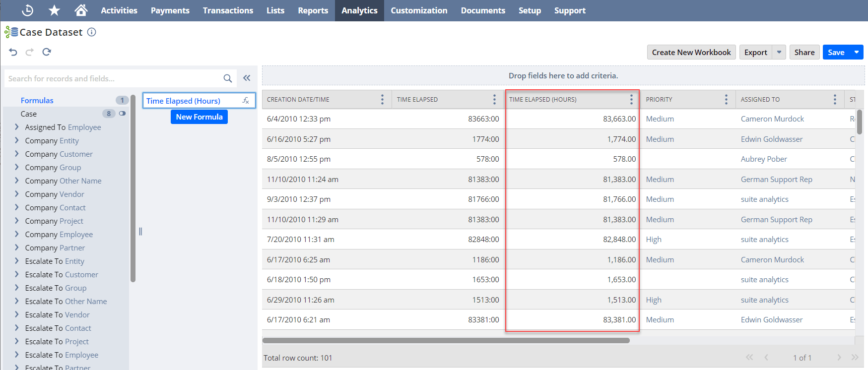Open Time Elapsed column options menu

tap(494, 100)
